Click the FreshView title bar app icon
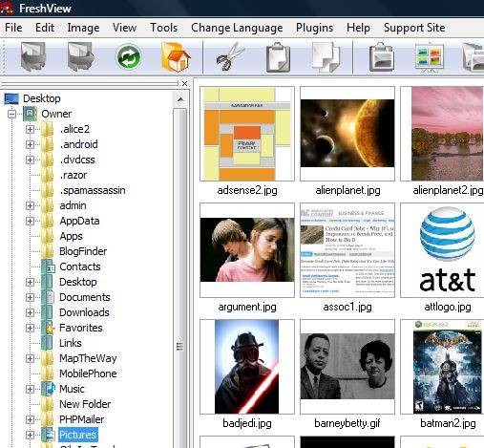 (7, 8)
